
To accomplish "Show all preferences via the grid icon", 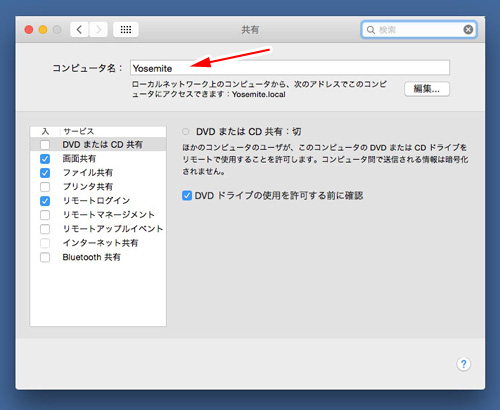I will click(126, 30).
